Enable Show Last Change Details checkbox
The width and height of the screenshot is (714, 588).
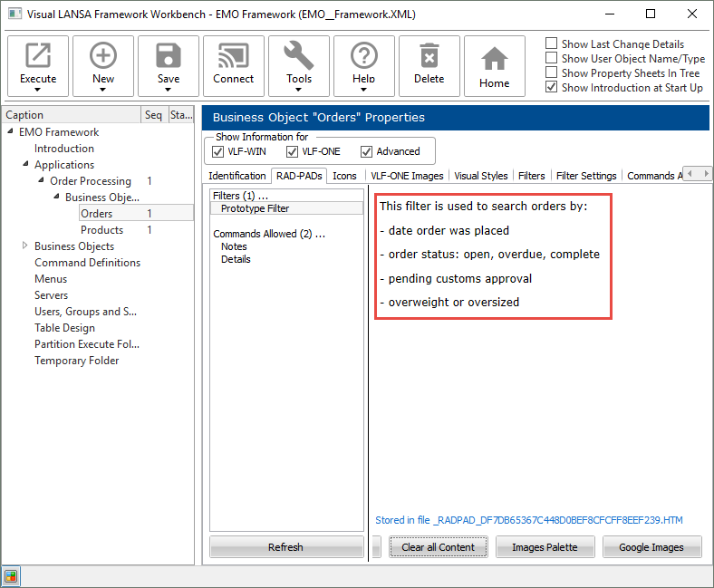click(551, 43)
